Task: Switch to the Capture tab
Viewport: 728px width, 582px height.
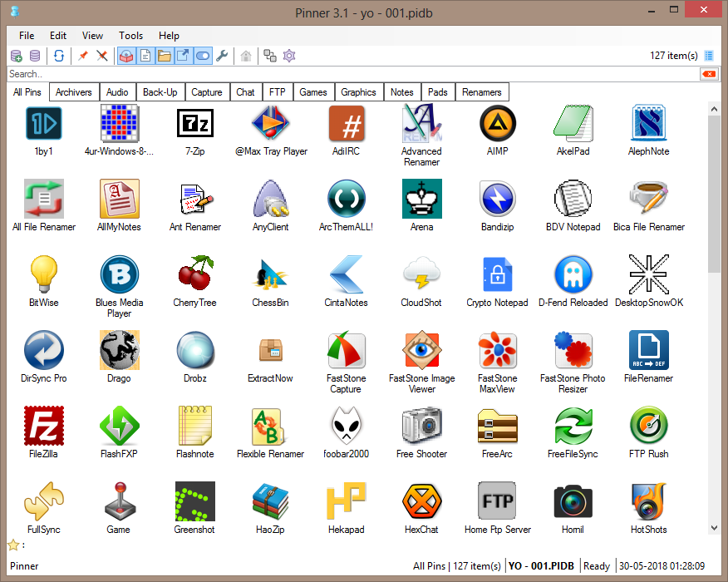Action: pos(207,92)
